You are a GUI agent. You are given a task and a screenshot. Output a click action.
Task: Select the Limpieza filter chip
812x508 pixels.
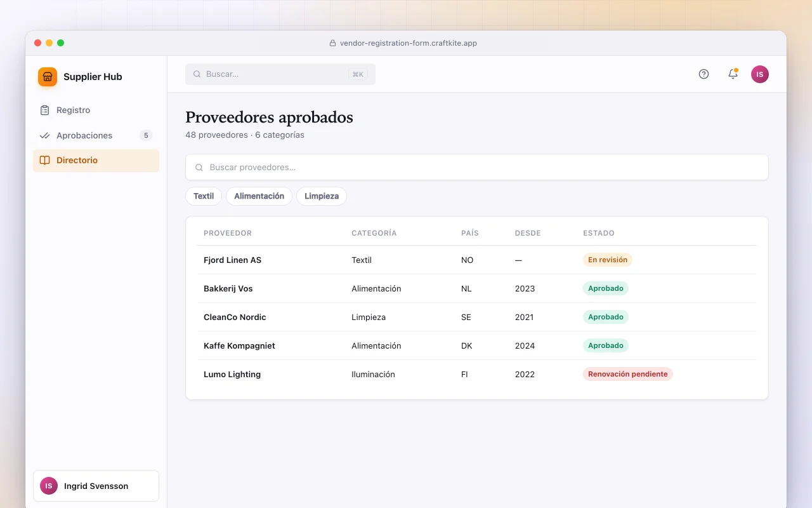pyautogui.click(x=322, y=196)
